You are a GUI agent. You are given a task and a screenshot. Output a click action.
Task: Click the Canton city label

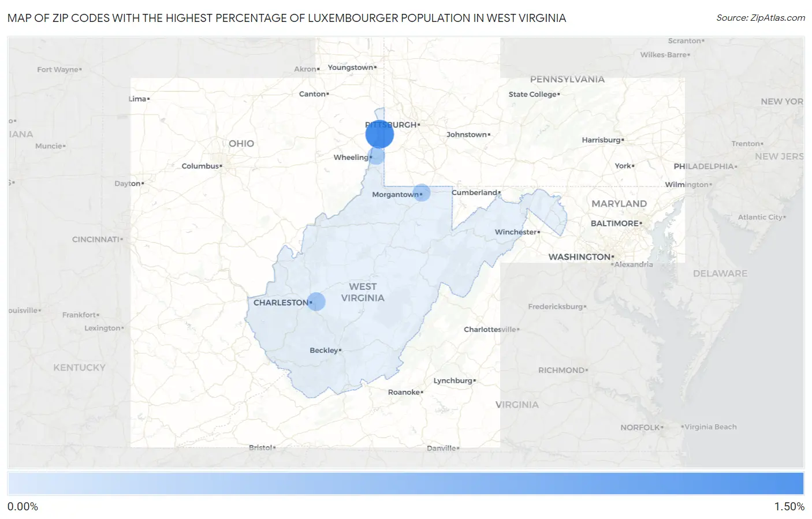click(312, 94)
